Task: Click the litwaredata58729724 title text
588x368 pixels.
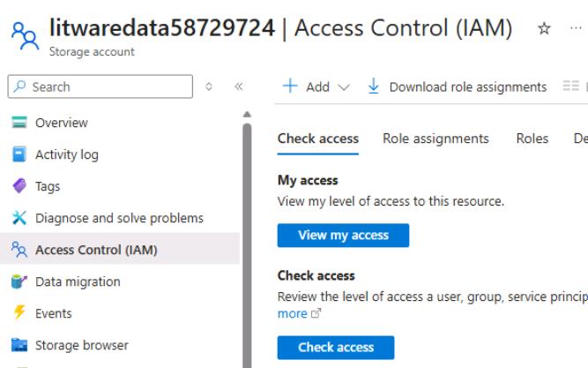Action: pos(162,28)
